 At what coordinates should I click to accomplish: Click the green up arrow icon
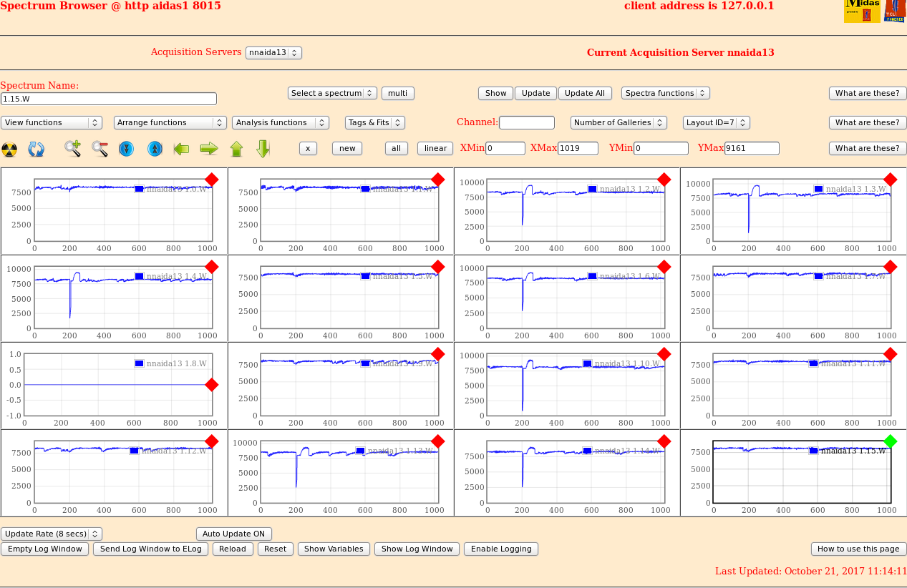pos(236,149)
